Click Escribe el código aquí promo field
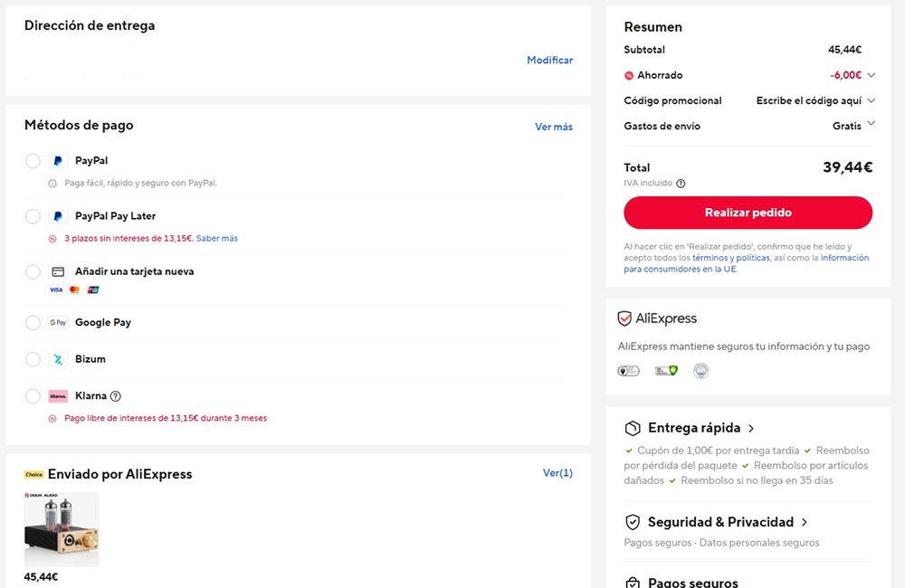 [x=808, y=100]
